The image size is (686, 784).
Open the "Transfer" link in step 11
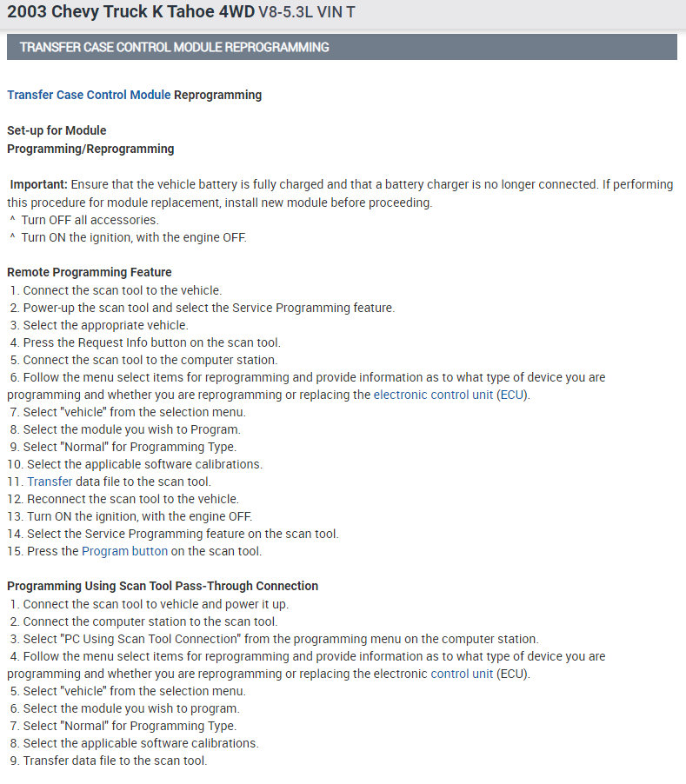50,482
